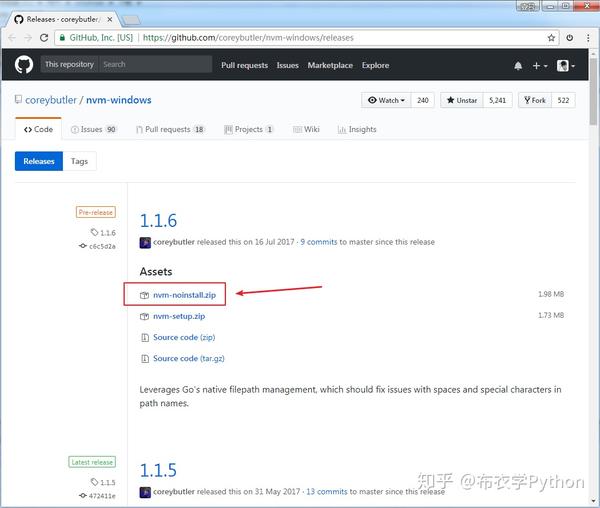Open the plus create-new dropdown
600x508 pixels.
pyautogui.click(x=540, y=66)
